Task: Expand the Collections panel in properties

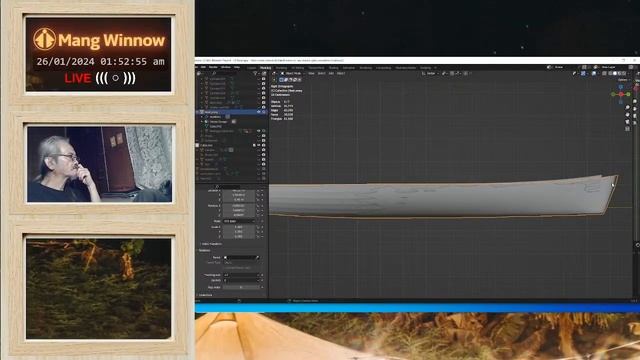Action: click(205, 295)
